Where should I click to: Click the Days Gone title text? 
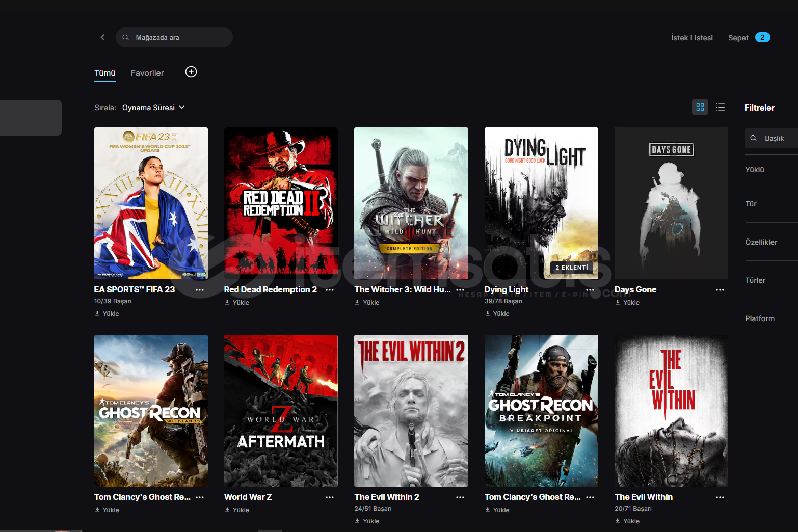pyautogui.click(x=635, y=289)
